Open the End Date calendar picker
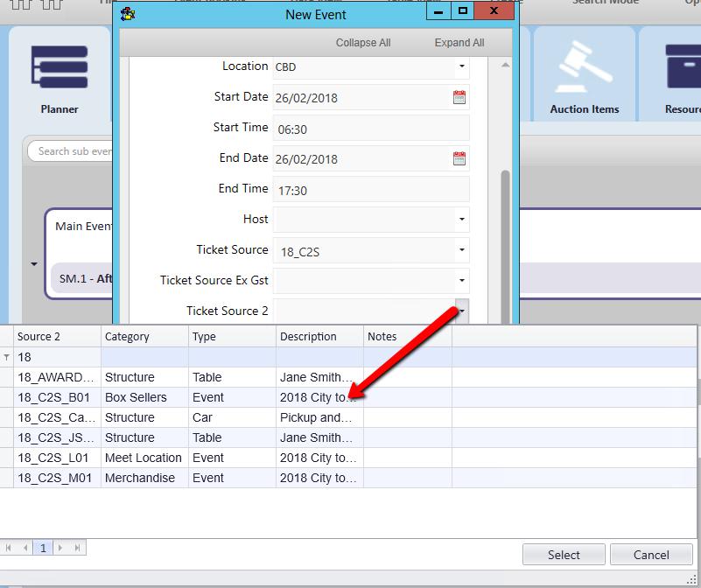Screen dimensions: 701x588 [x=459, y=158]
